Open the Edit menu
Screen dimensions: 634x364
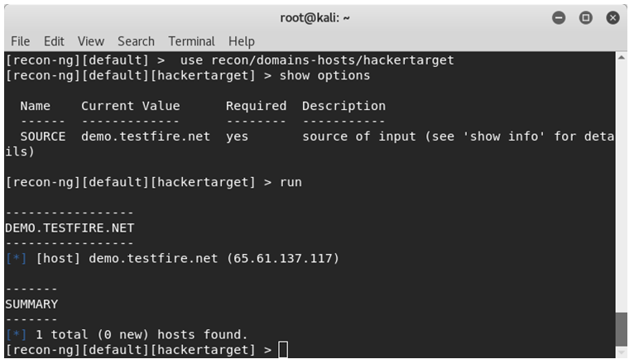coord(54,41)
